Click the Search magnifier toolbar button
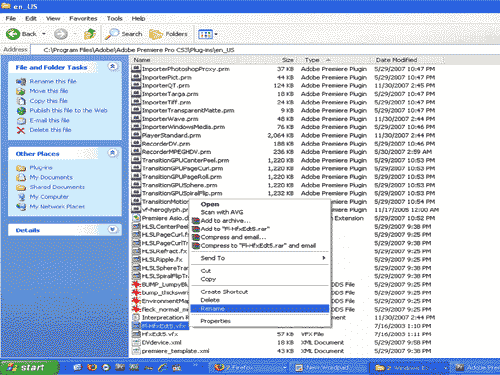This screenshot has width=500, height=375. click(123, 34)
